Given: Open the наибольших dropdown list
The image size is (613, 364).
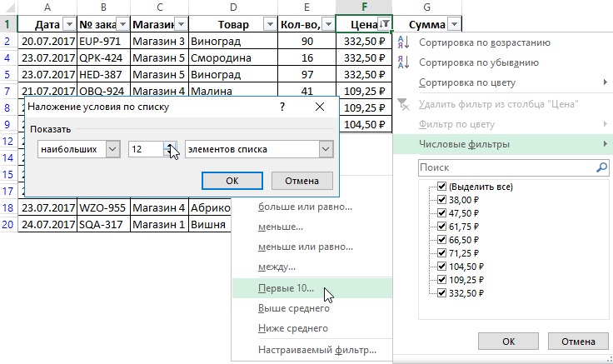Looking at the screenshot, I should coord(112,149).
